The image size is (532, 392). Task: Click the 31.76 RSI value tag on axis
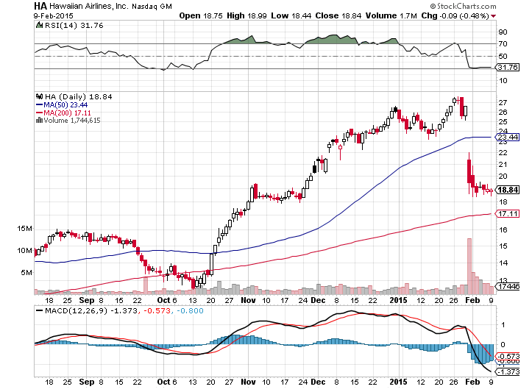click(x=508, y=68)
